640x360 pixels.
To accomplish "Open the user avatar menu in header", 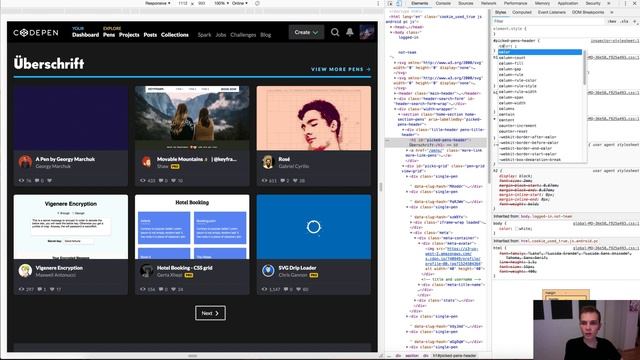I will (367, 32).
